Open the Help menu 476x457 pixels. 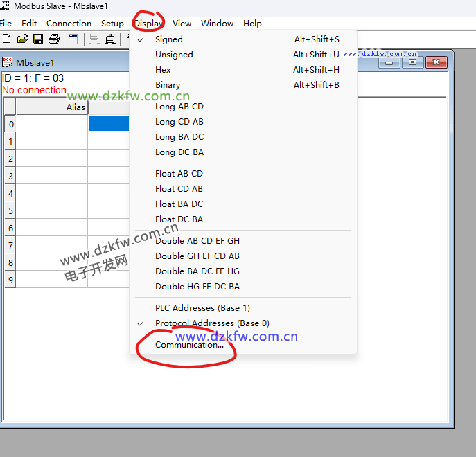tap(252, 24)
